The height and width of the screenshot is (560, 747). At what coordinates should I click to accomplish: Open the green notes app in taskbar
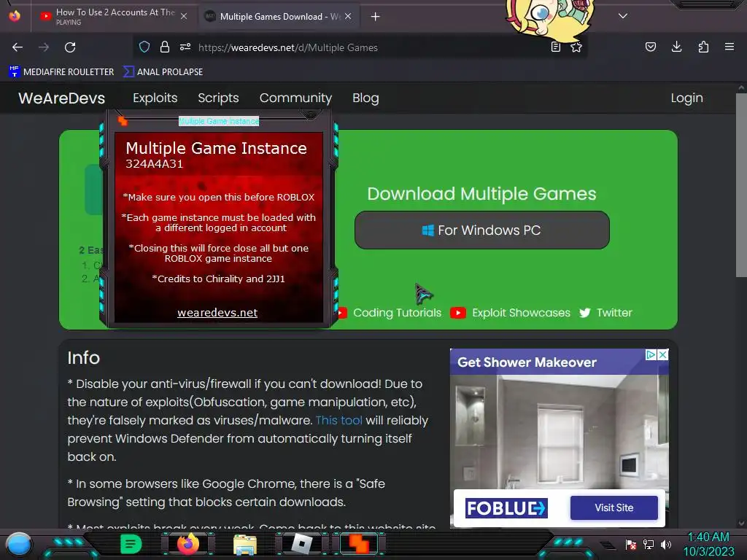coord(131,544)
